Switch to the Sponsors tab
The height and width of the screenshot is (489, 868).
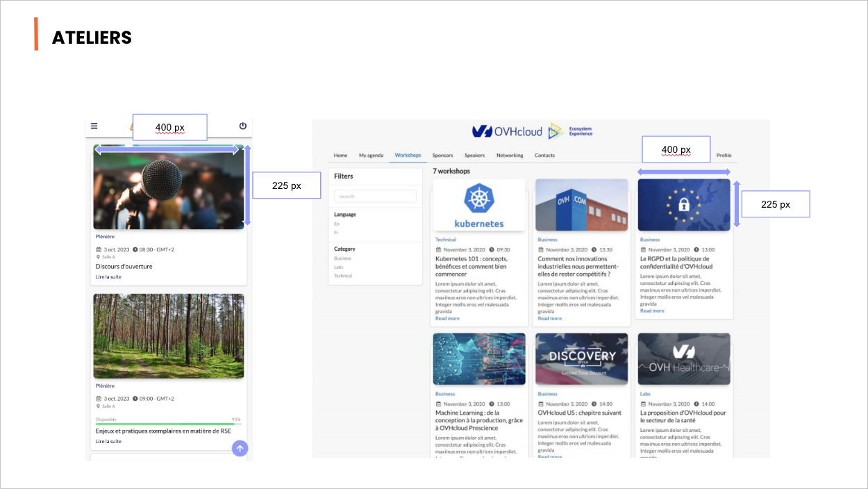point(442,156)
